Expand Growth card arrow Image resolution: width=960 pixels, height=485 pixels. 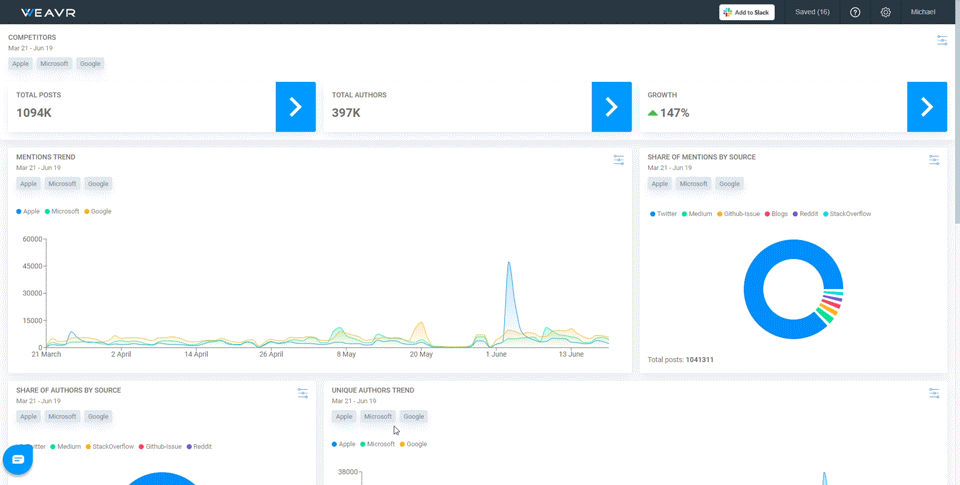click(x=927, y=107)
